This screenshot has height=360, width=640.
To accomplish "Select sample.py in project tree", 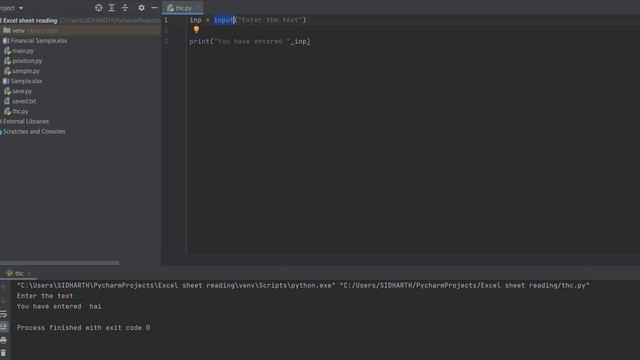I will point(26,71).
